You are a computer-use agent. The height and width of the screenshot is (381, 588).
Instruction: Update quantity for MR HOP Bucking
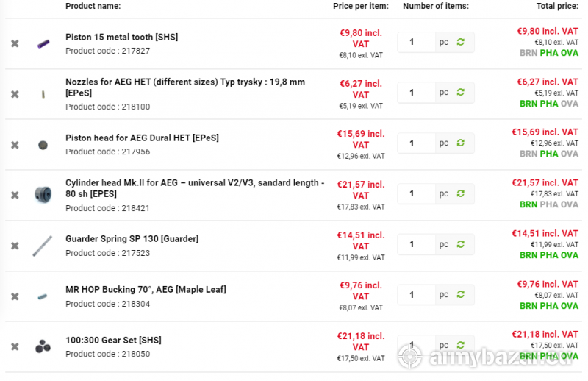point(461,294)
